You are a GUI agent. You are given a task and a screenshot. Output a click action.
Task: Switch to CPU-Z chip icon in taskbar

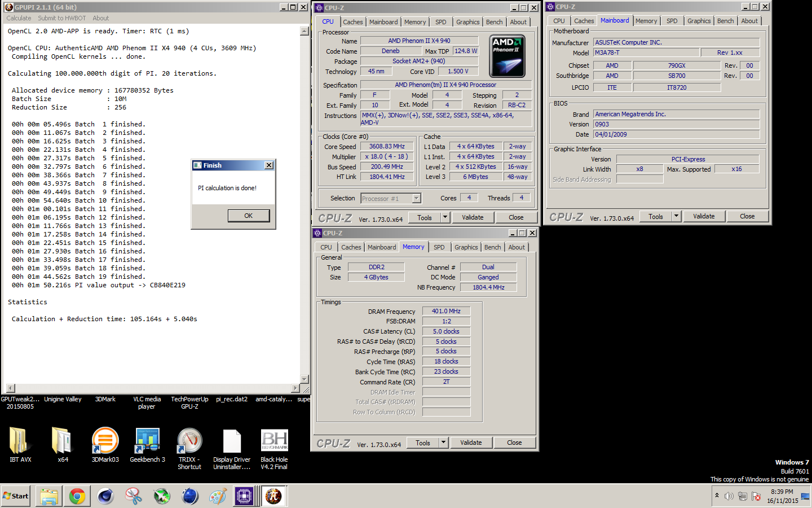pyautogui.click(x=244, y=496)
